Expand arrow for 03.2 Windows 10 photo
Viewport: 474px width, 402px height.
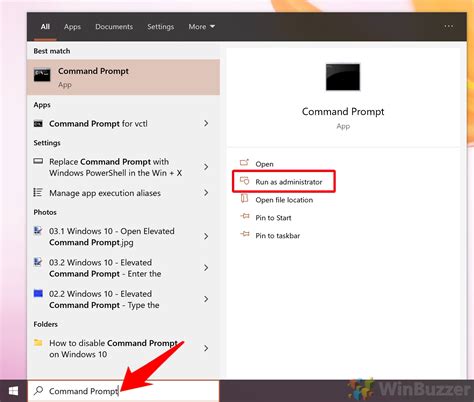click(x=206, y=268)
